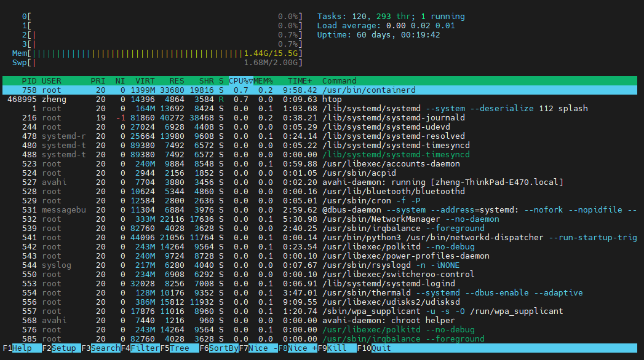The height and width of the screenshot is (360, 644).
Task: Select the green systemd-timesyncd thread PID 488
Action: tap(320, 155)
